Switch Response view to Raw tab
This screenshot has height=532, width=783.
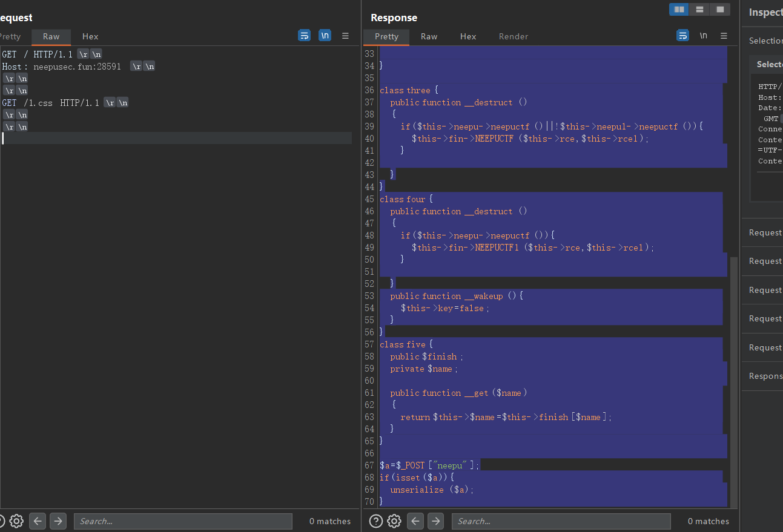429,36
